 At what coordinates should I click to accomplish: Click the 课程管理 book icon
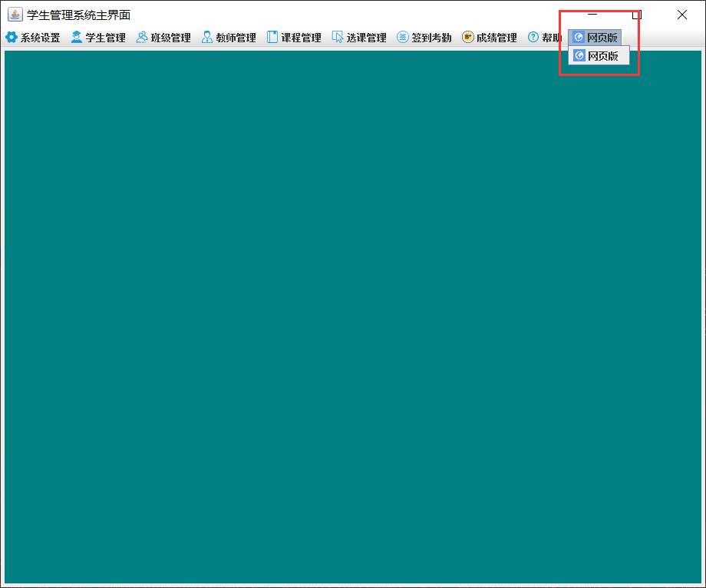point(272,36)
